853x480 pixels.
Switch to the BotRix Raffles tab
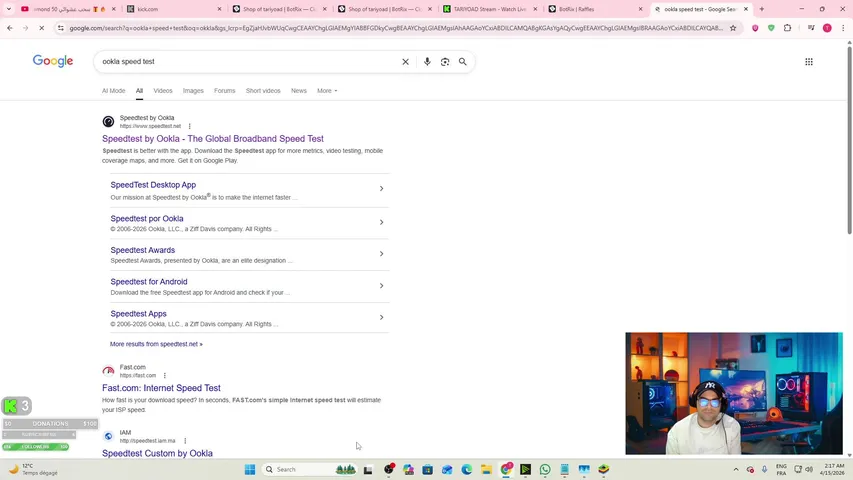tap(596, 9)
